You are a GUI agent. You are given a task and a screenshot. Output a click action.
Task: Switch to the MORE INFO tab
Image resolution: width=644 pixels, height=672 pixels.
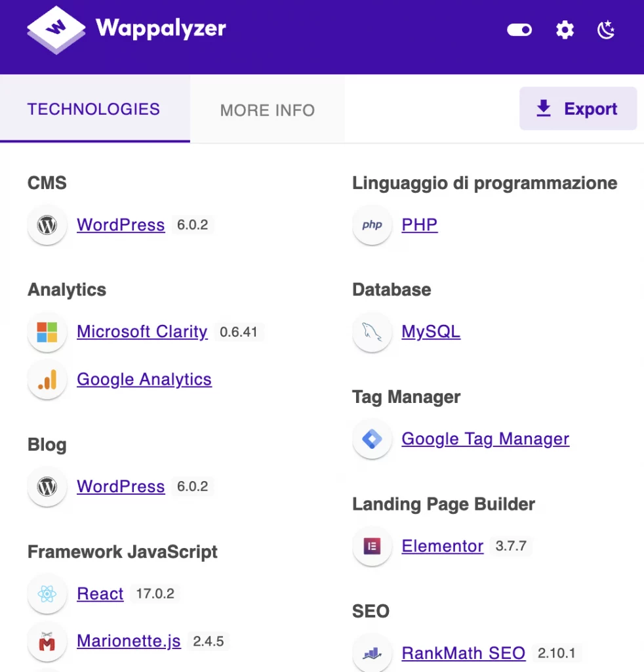[268, 110]
